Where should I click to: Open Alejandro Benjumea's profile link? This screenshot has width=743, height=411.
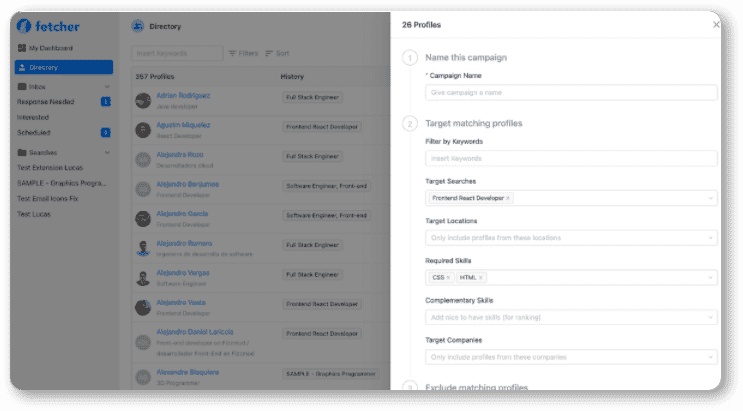coord(188,184)
